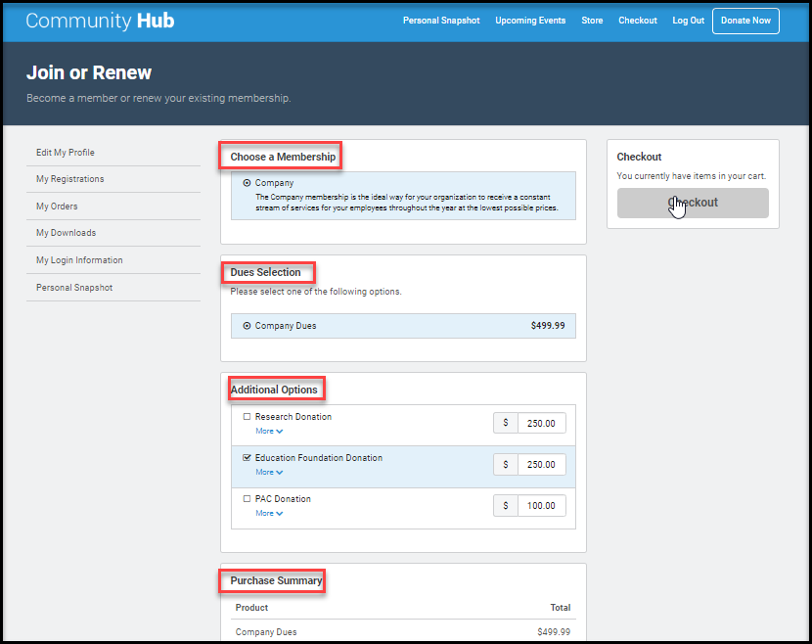Image resolution: width=812 pixels, height=644 pixels.
Task: Check the Research Donation checkbox
Action: 247,417
